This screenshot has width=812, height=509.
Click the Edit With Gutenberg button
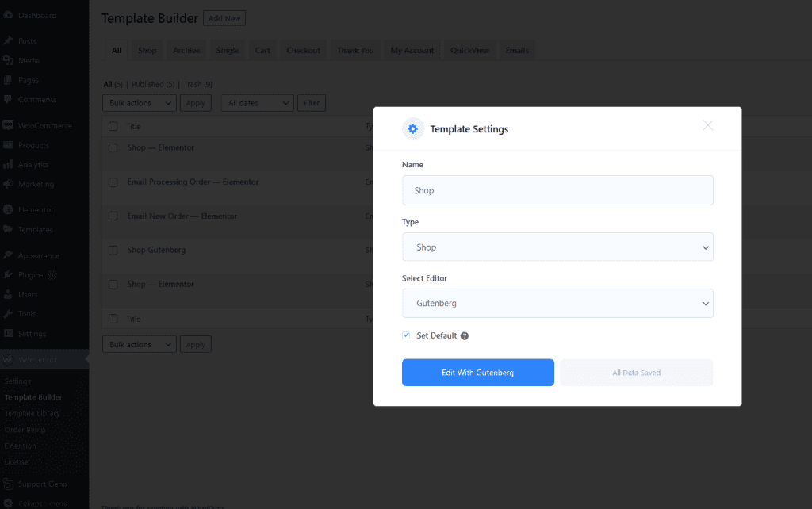click(x=477, y=373)
